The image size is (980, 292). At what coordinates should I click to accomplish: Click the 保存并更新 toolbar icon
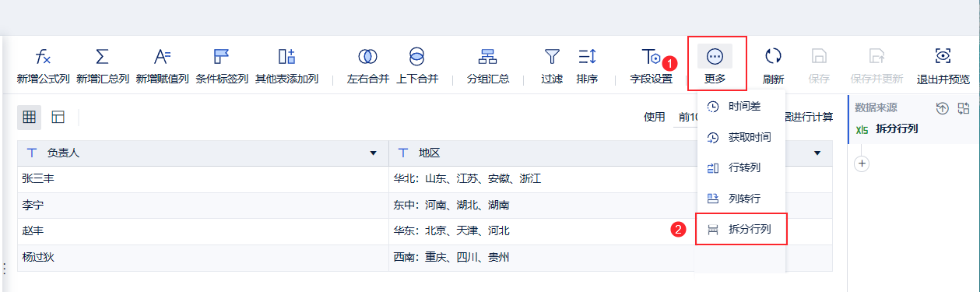point(877,57)
